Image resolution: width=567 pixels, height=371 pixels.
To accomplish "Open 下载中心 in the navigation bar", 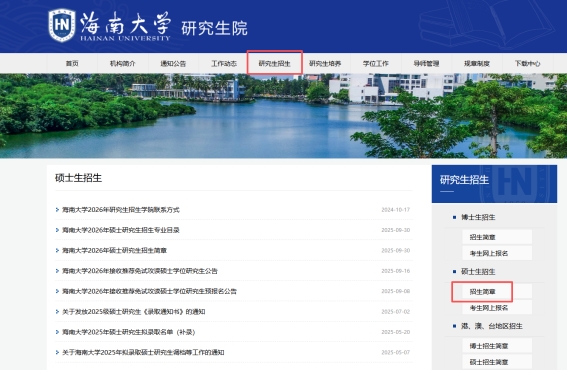I will [528, 64].
